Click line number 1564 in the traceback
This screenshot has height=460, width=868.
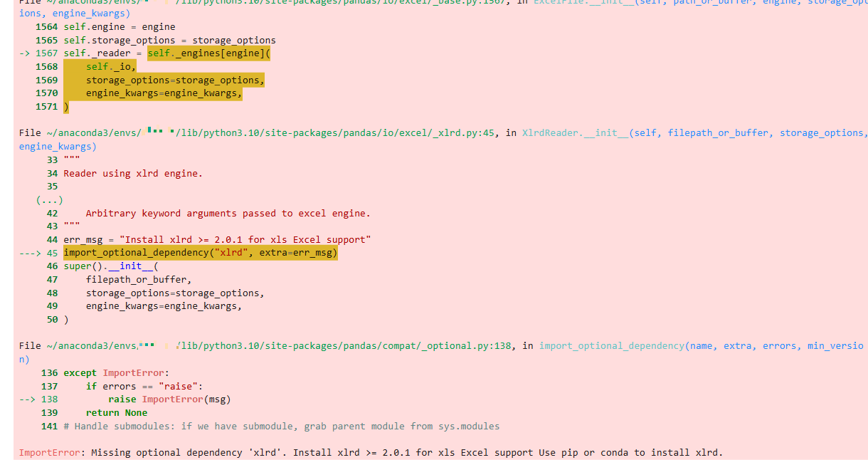[x=46, y=26]
